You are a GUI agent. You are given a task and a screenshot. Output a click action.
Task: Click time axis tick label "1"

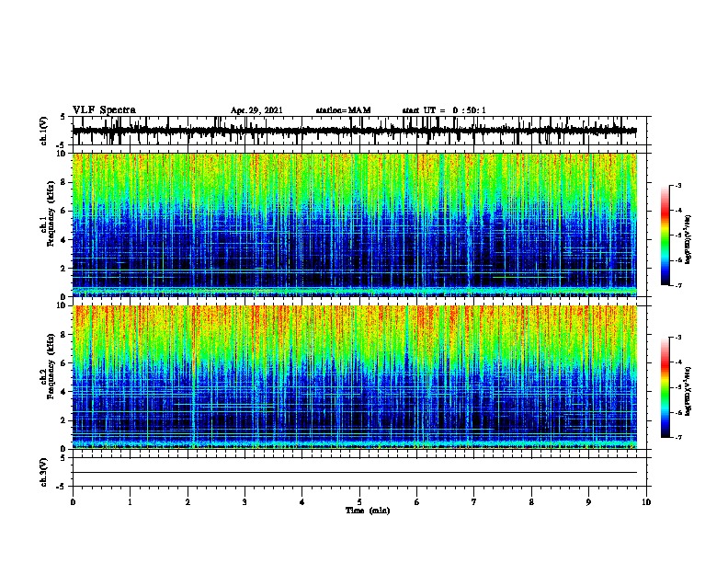[x=130, y=502]
